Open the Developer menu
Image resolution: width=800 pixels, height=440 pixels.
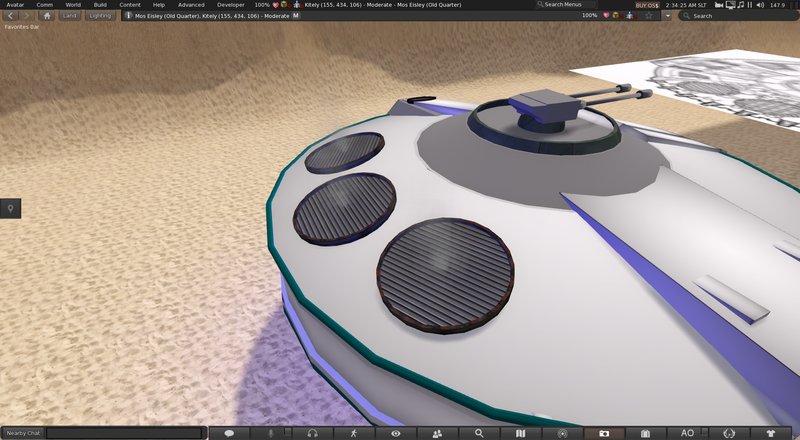(x=231, y=5)
